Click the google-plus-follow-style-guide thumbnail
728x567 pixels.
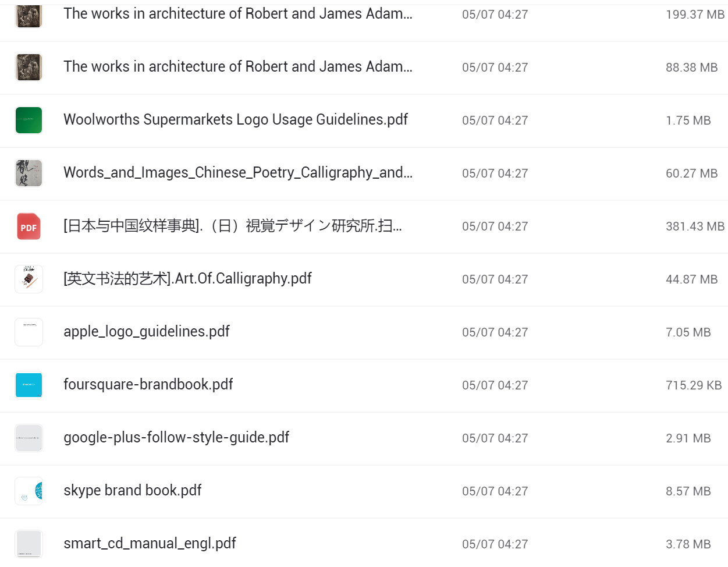point(29,438)
